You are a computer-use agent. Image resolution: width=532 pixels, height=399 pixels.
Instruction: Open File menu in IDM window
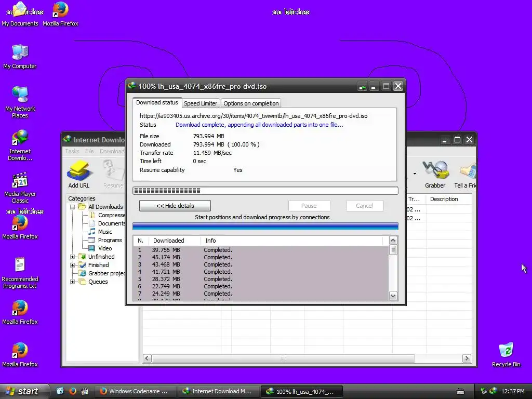(x=89, y=151)
